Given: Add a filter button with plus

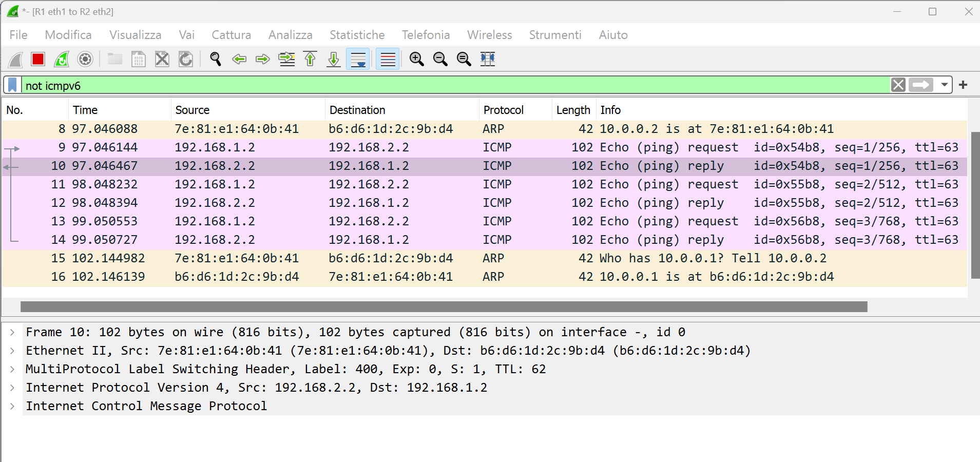Looking at the screenshot, I should click(963, 85).
